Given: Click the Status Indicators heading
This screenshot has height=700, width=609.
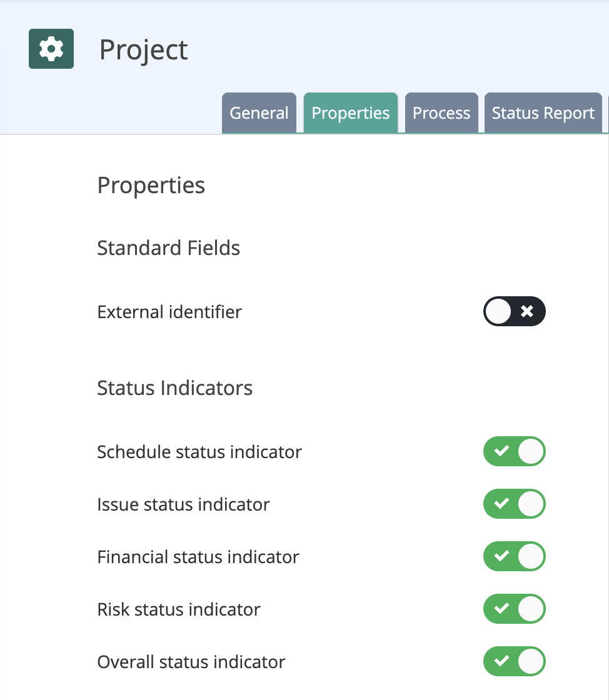Looking at the screenshot, I should (174, 388).
